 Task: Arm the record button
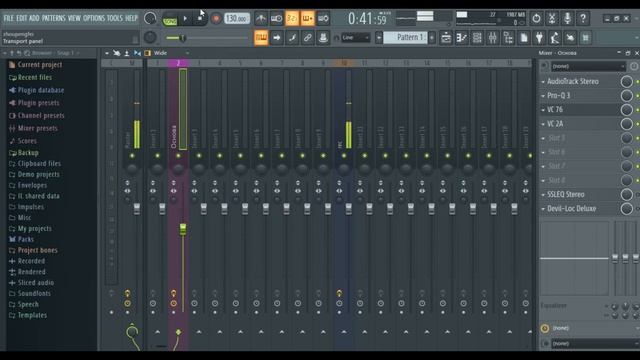coord(216,18)
